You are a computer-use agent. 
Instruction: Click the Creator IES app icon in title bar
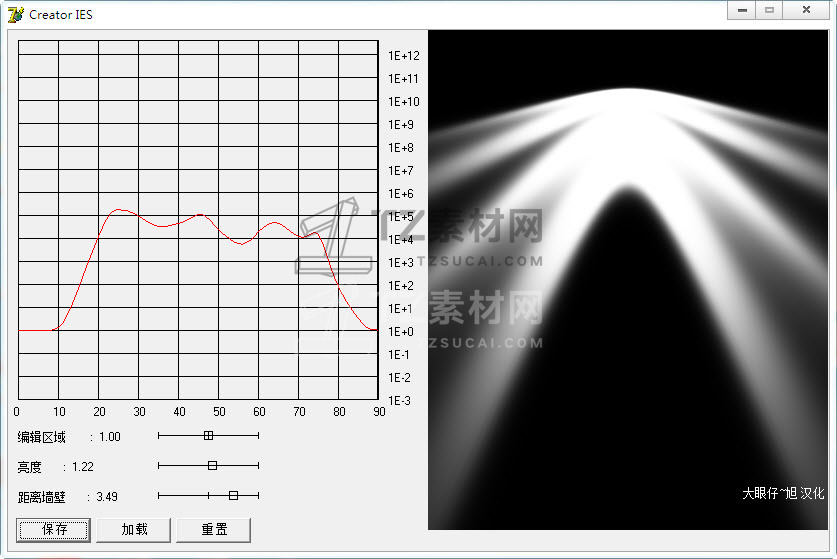(15, 14)
